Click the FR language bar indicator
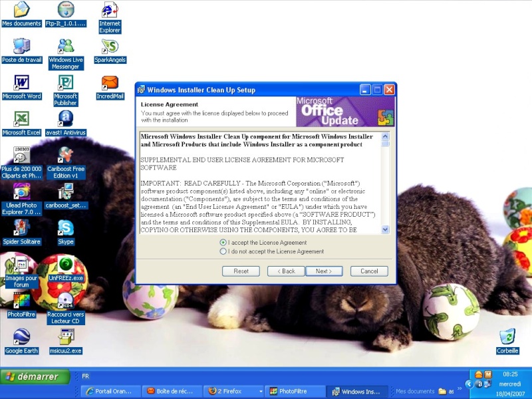 [x=86, y=376]
